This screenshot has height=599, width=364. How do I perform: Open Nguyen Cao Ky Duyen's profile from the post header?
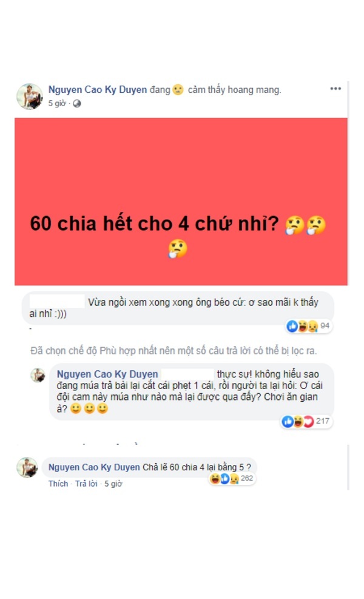[98, 89]
